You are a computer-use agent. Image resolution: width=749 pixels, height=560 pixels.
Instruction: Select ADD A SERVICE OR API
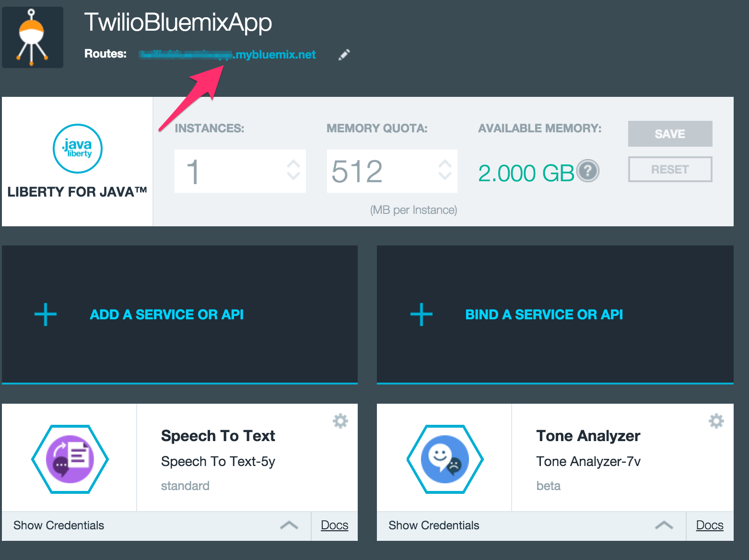[x=167, y=315]
